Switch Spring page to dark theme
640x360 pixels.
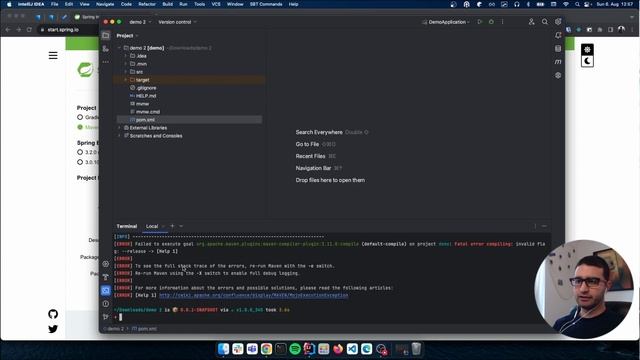(x=587, y=61)
